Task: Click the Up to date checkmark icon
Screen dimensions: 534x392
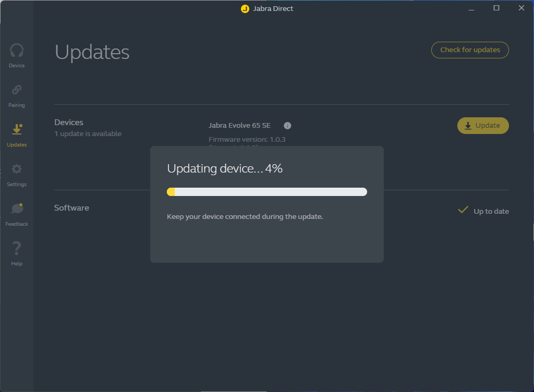Action: [x=463, y=210]
